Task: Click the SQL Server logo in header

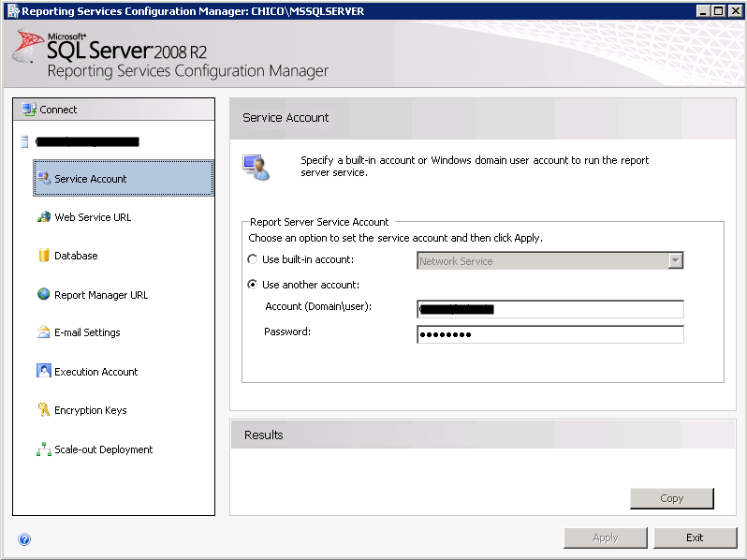Action: [28, 46]
